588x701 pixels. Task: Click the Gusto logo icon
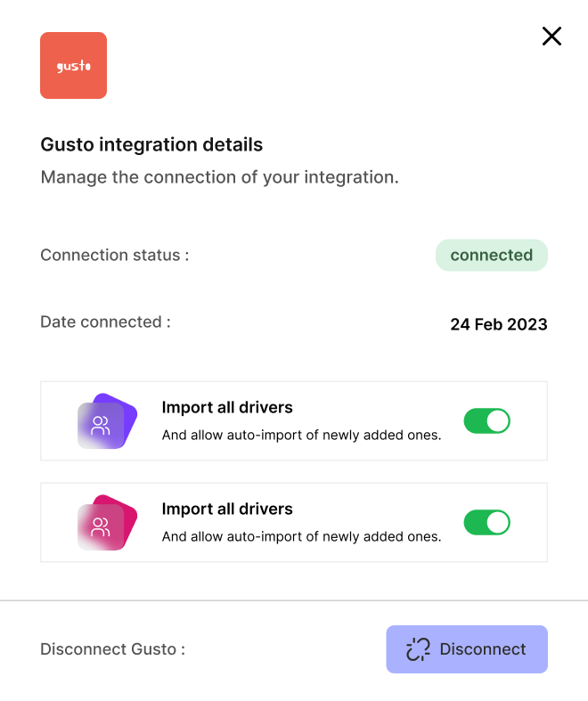[73, 65]
